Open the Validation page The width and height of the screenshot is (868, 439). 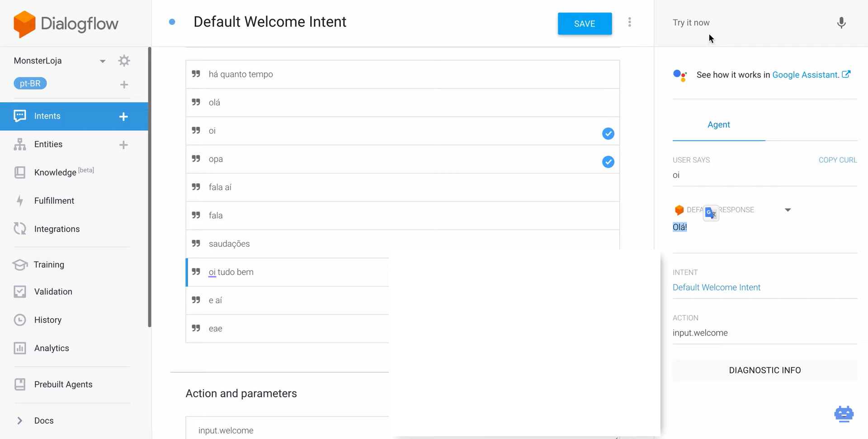[x=53, y=292]
